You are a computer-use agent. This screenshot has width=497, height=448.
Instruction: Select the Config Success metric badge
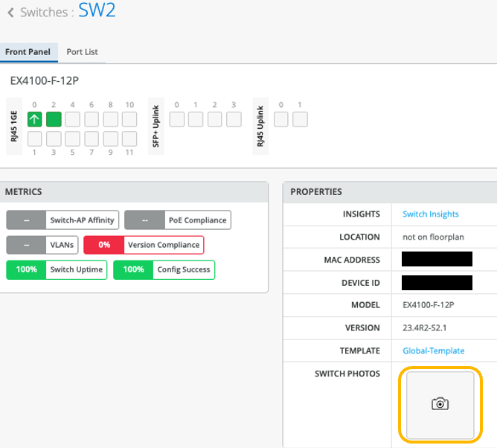point(164,269)
